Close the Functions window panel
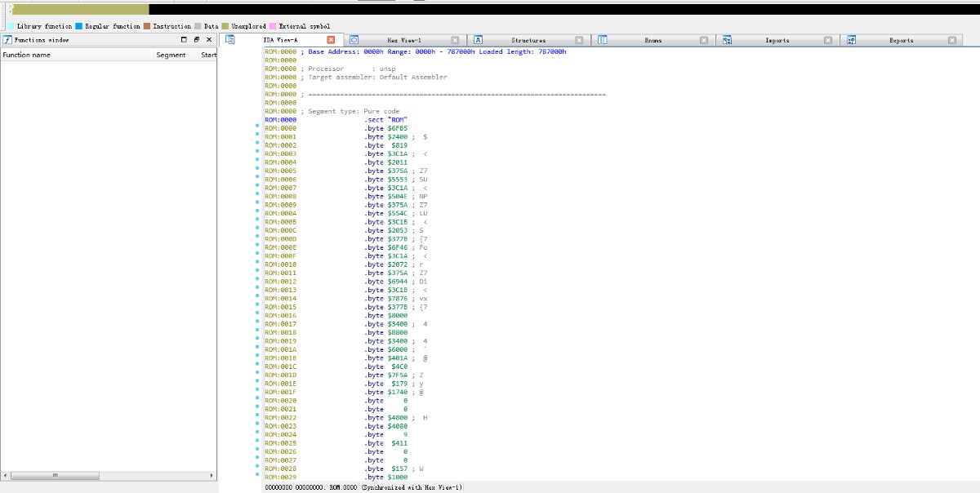 point(208,39)
